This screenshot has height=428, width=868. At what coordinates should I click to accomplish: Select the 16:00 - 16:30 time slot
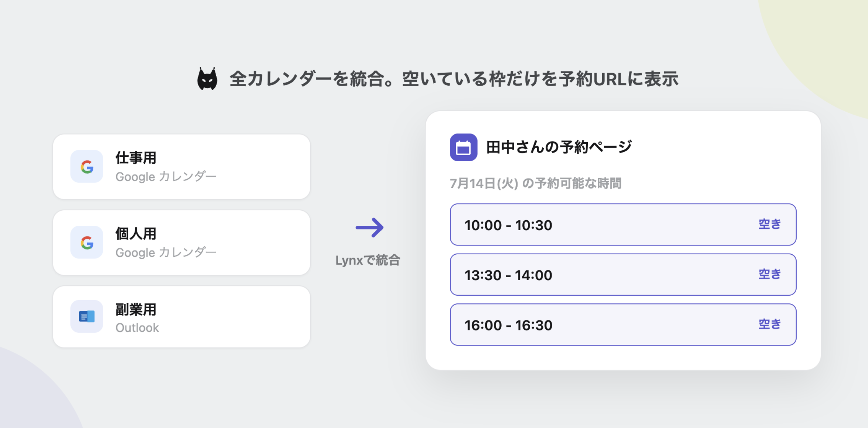pyautogui.click(x=623, y=325)
